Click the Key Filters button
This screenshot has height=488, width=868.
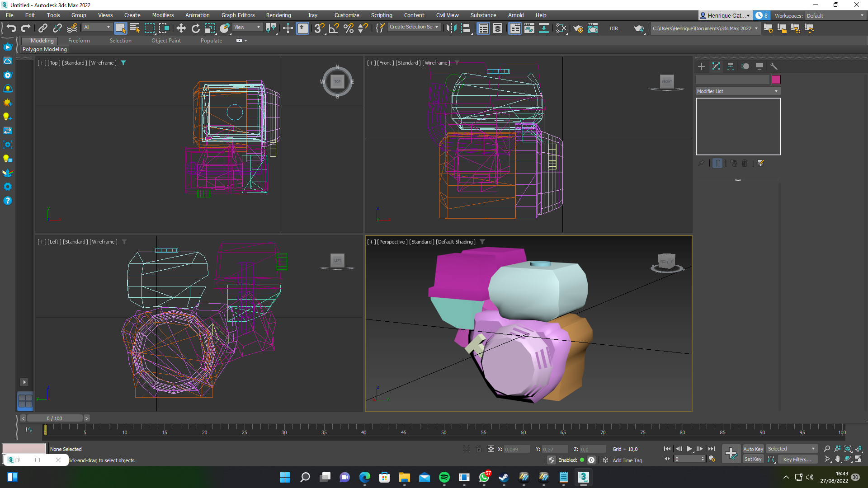(797, 459)
